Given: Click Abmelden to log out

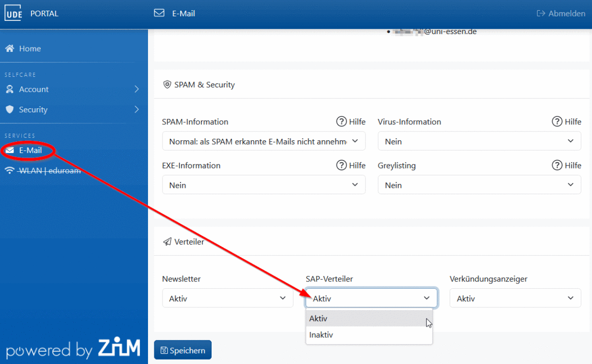Looking at the screenshot, I should tap(561, 14).
